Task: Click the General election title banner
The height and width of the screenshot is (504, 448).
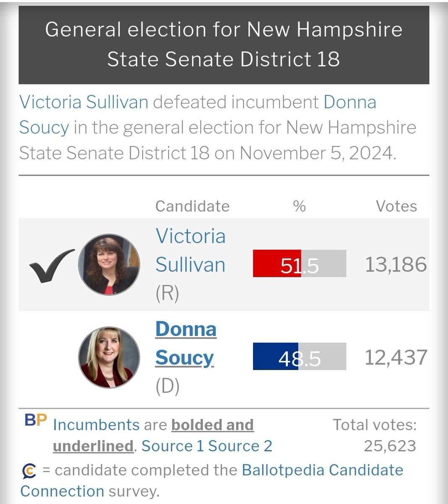Action: click(224, 45)
